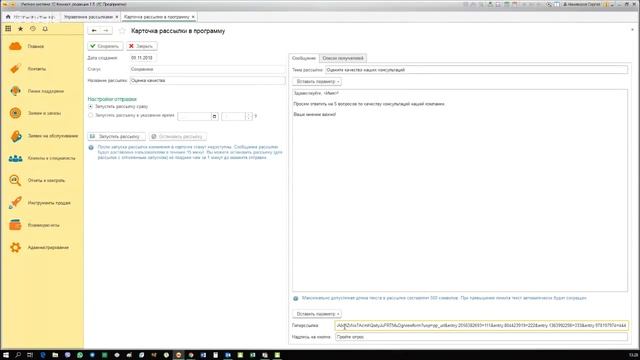Click the home icon on the start page tab
Screen dimensions: 640x360
(x=8, y=17)
